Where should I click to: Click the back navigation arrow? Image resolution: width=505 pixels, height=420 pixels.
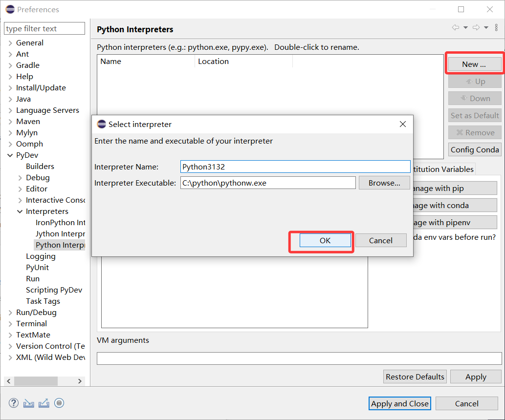click(456, 28)
